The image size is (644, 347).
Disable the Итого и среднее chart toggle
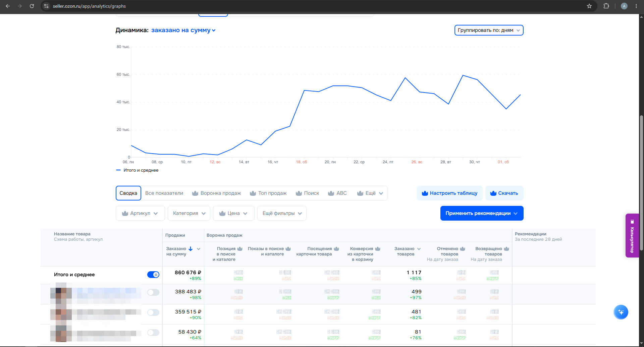[x=153, y=275]
